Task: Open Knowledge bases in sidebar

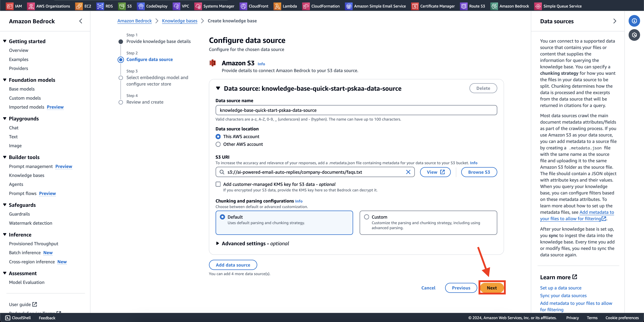Action: click(26, 175)
